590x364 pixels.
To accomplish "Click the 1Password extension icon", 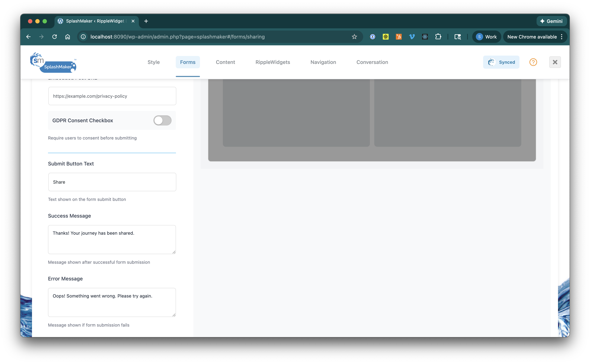I will pos(372,37).
